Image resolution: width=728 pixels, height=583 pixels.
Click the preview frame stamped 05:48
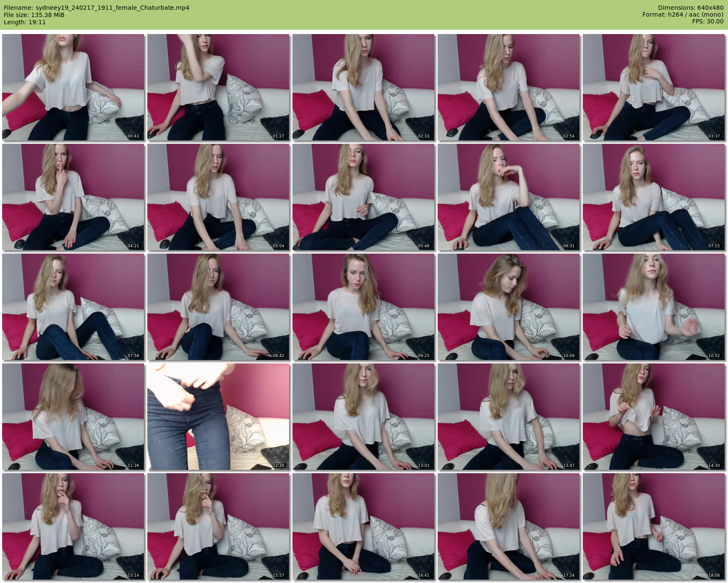pos(364,197)
